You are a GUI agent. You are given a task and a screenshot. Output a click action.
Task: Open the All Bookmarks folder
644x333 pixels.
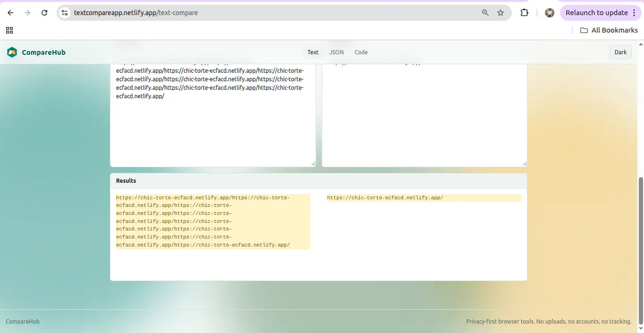[609, 30]
